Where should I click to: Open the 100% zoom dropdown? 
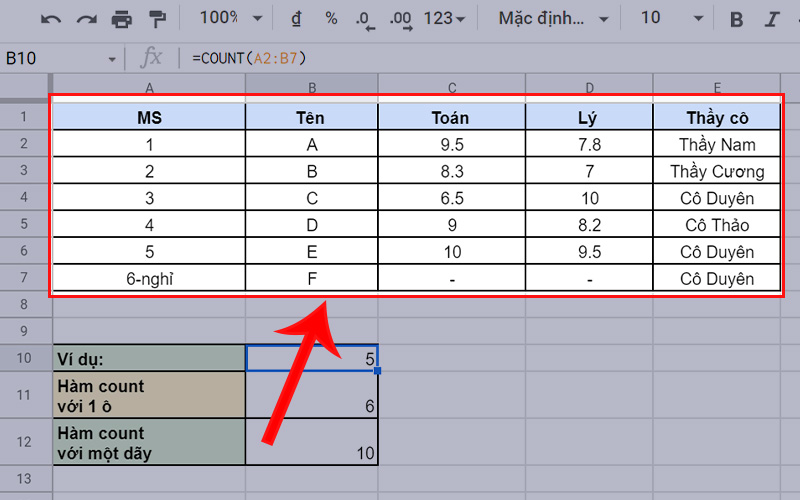(231, 18)
